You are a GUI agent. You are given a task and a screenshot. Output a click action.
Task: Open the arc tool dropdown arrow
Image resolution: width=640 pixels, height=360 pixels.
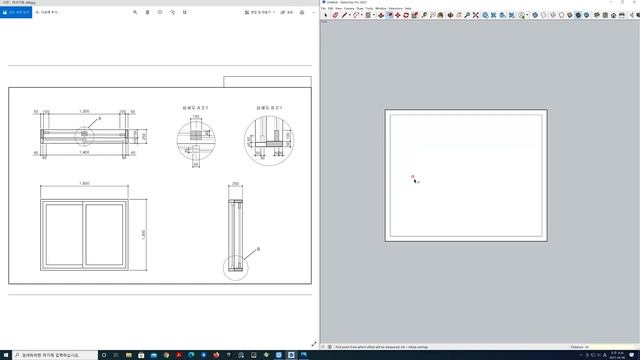point(362,15)
